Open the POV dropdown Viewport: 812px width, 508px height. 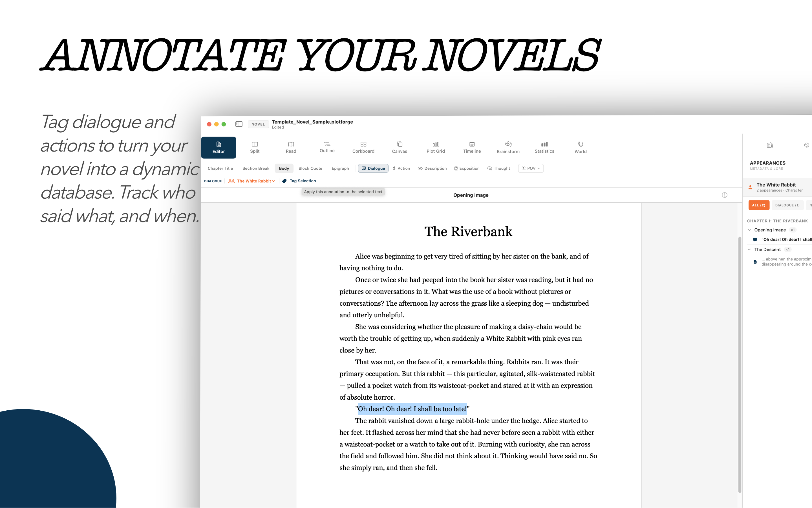tap(531, 168)
